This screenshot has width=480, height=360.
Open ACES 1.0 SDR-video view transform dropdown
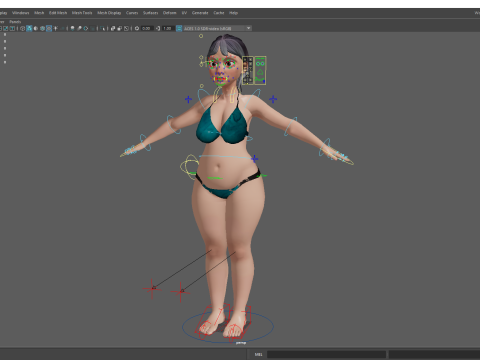point(218,28)
